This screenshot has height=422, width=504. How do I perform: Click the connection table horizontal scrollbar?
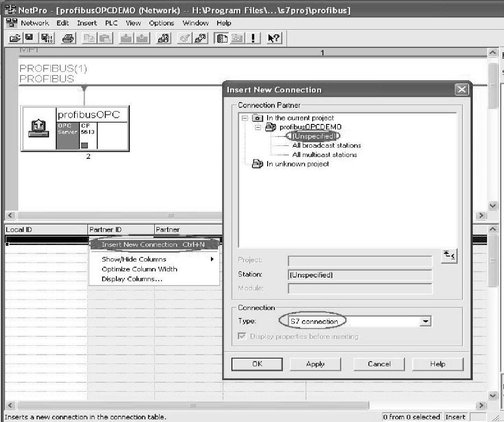click(x=192, y=405)
